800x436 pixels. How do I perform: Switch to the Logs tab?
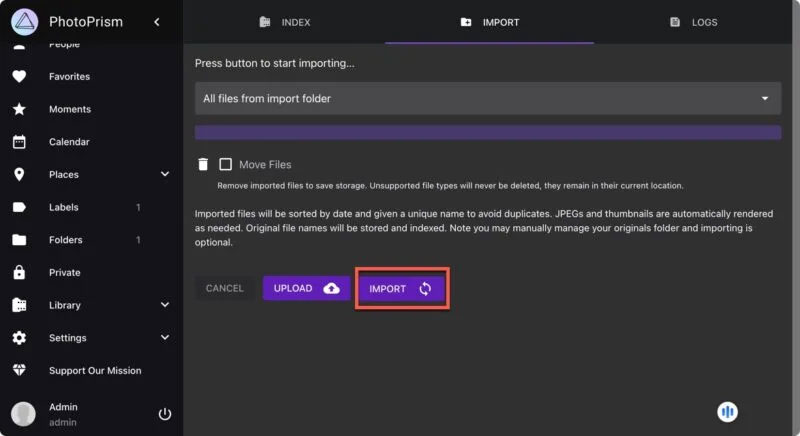693,22
